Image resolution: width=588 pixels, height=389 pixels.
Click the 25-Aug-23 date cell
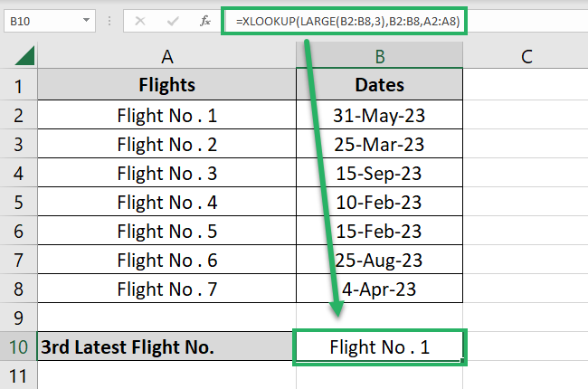point(380,261)
